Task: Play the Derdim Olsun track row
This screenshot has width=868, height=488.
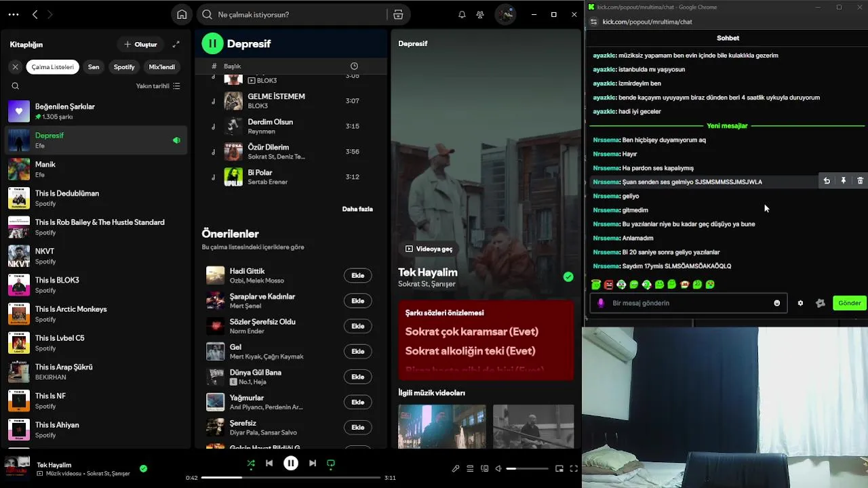Action: [x=291, y=126]
